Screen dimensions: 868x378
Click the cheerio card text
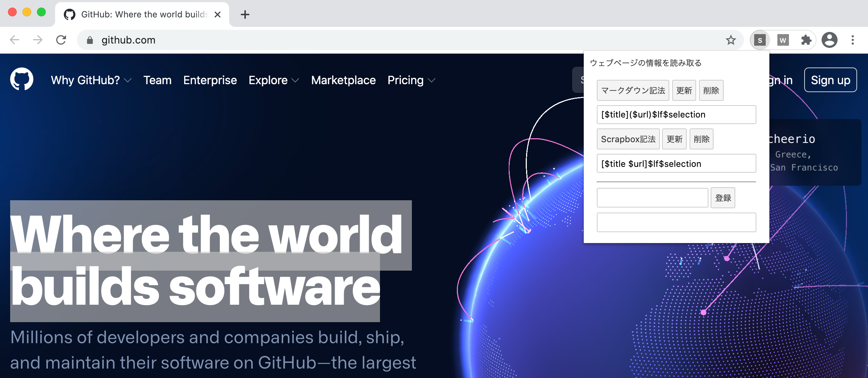coord(792,139)
